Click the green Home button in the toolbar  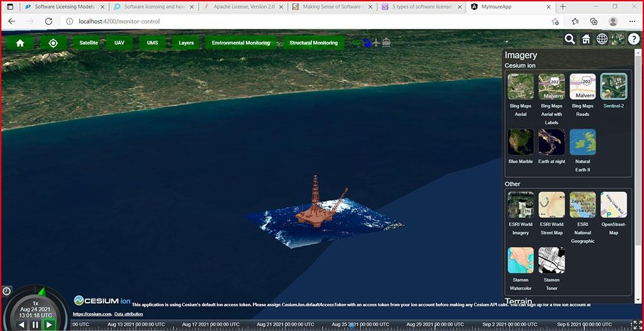point(19,43)
